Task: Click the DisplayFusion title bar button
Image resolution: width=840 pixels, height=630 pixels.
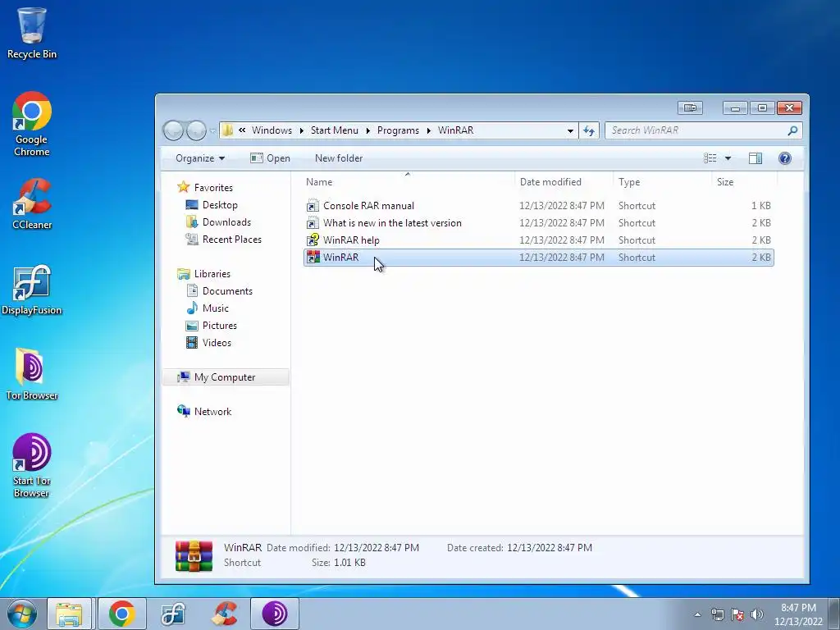Action: (690, 107)
